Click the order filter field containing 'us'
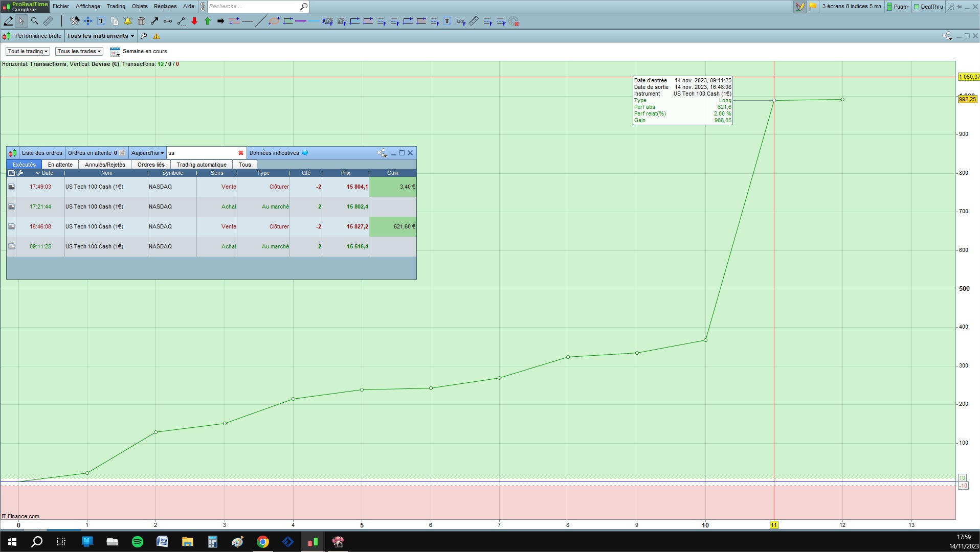 202,153
